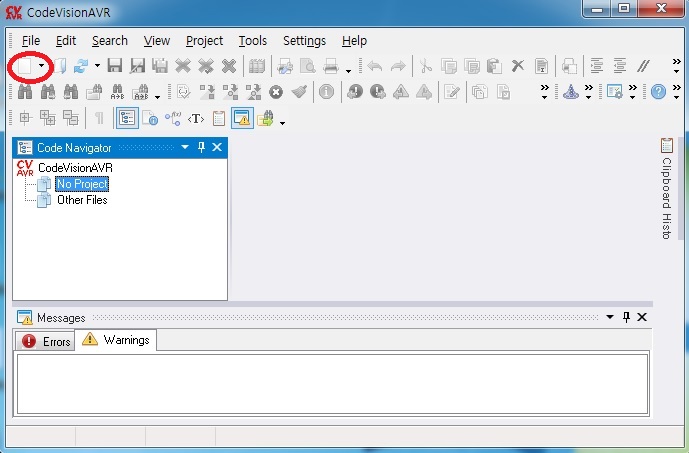
Task: Click the blue Reload arrows icon
Action: (81, 66)
